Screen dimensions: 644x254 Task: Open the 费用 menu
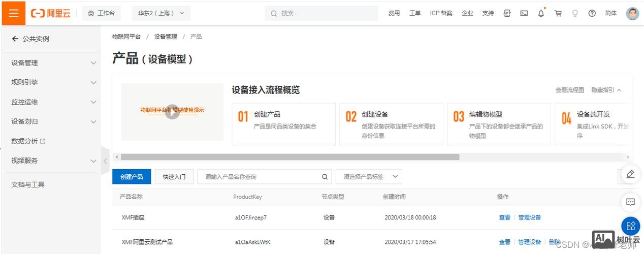pos(394,13)
